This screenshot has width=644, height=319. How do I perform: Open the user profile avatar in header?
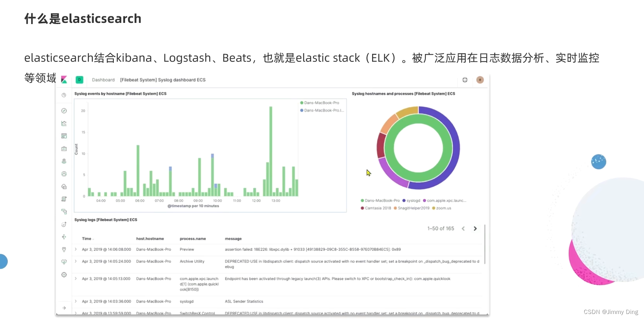click(x=480, y=80)
